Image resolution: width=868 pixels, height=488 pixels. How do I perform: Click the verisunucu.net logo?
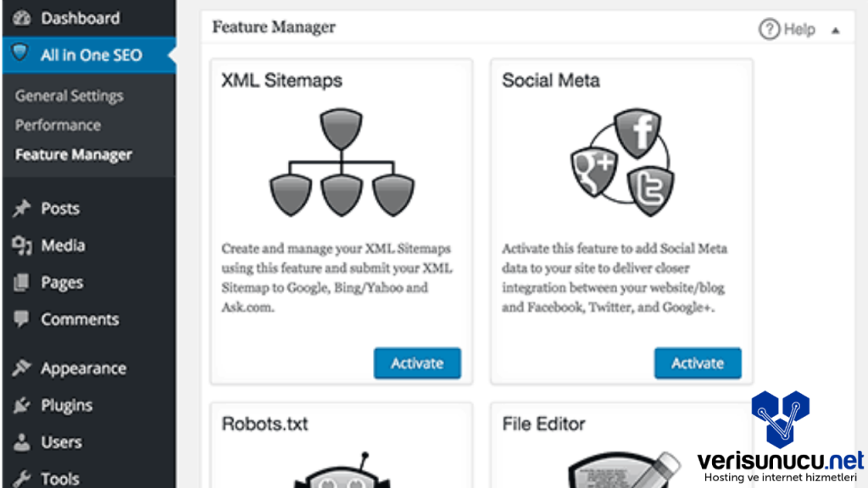coord(780,441)
